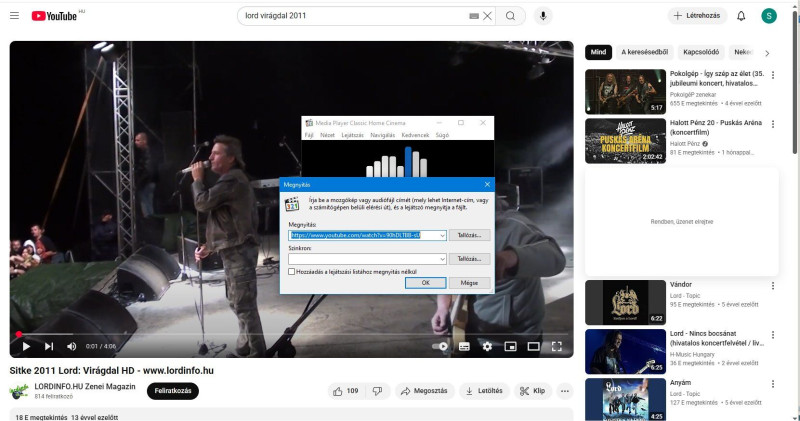Open the Fájl menu in Media Player Classic
The height and width of the screenshot is (421, 800).
click(309, 135)
